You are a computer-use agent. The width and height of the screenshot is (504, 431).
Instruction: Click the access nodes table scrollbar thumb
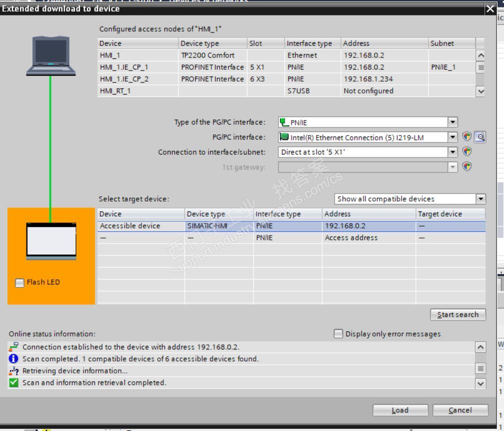tap(480, 67)
